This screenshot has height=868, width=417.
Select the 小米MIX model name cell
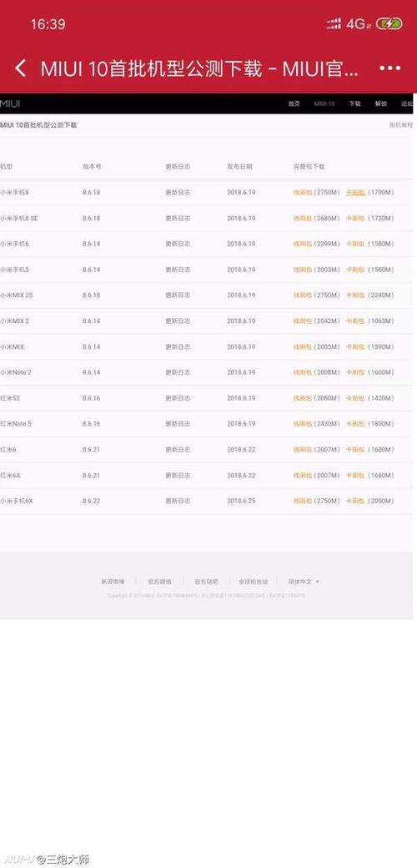point(13,346)
